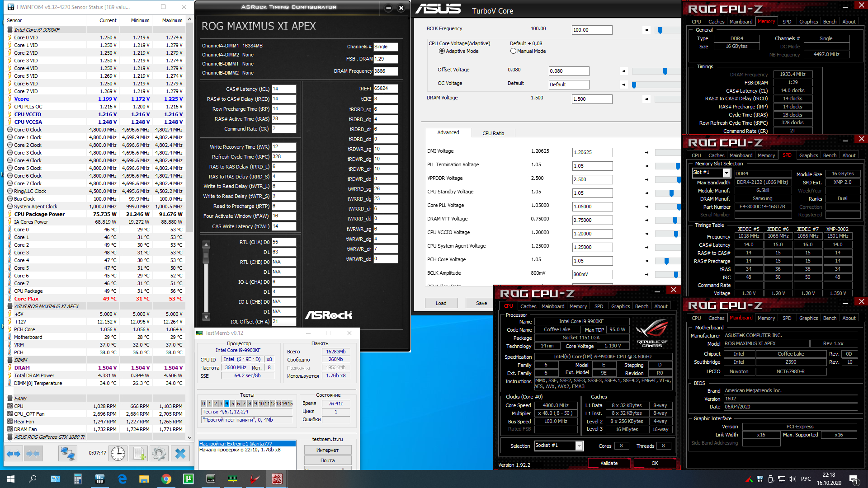Click HWiNFO expand columns arrows icon
Screen dimensions: 868x488
click(x=14, y=453)
